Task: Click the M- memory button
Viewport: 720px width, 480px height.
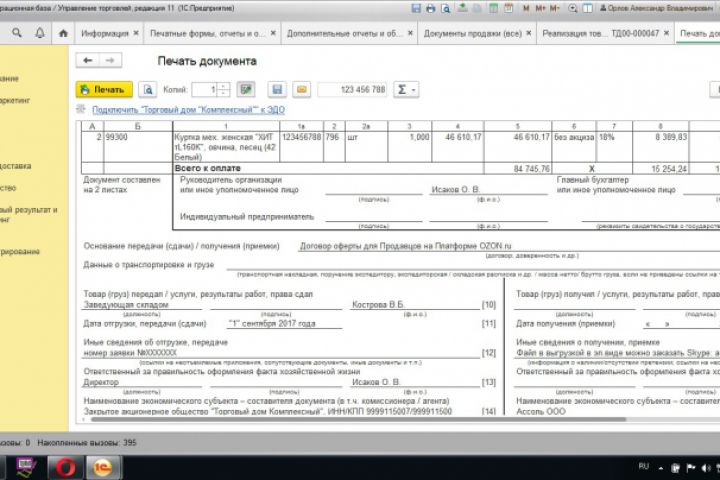Action: (555, 8)
